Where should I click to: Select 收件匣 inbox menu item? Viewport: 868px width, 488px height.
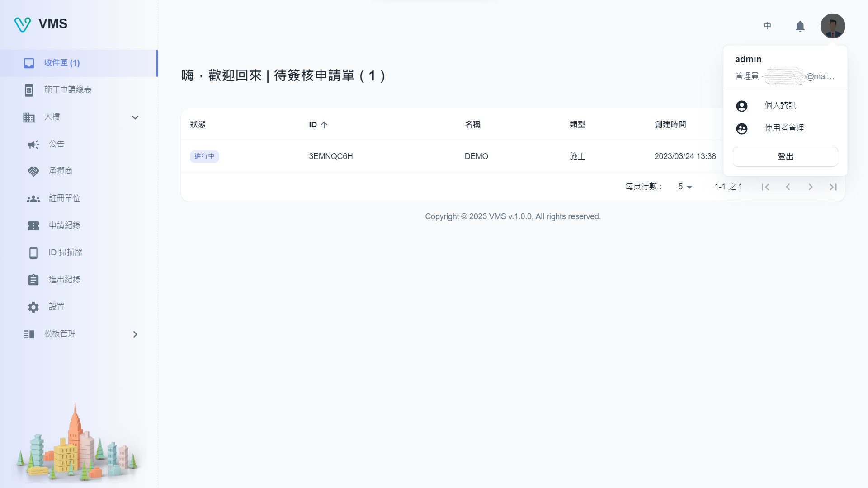61,63
